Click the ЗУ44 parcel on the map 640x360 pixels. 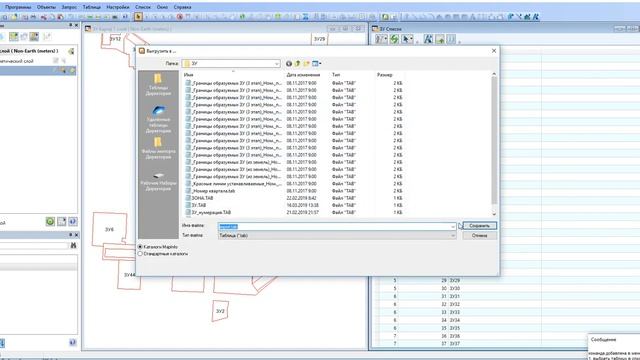coord(129,275)
